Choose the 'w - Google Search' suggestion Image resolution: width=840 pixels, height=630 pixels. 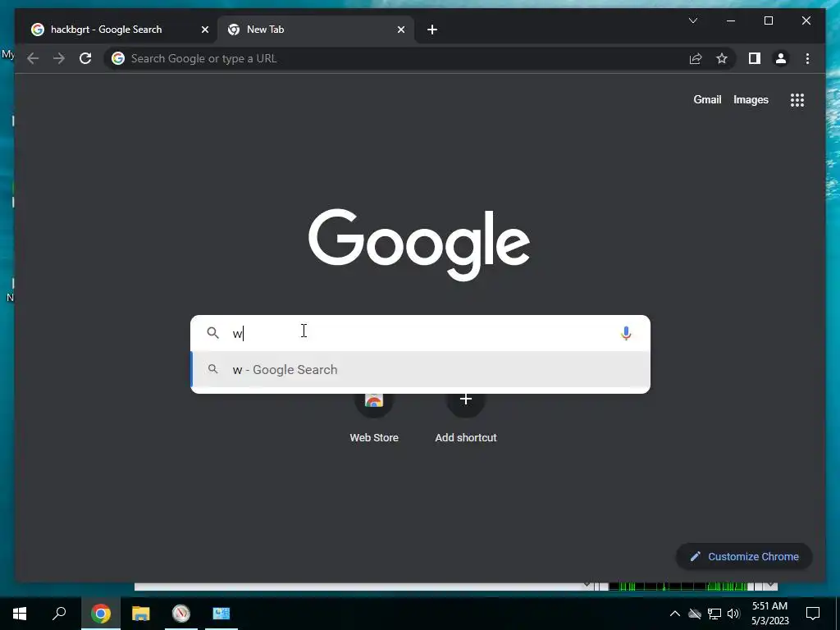(421, 370)
